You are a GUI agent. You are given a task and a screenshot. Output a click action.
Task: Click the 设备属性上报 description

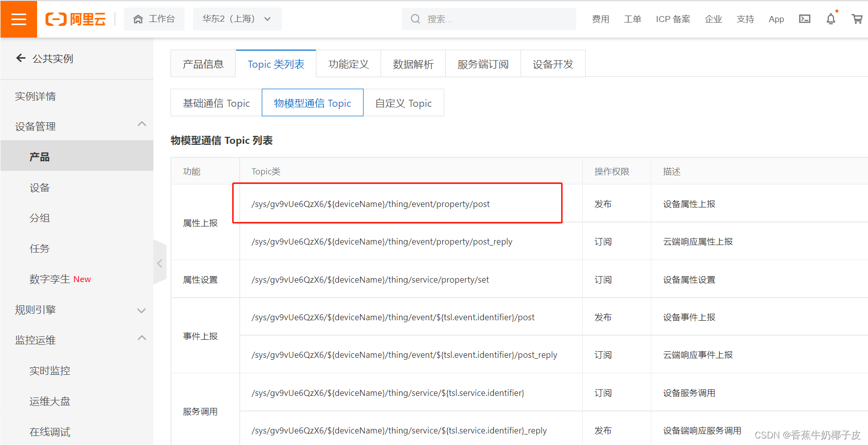689,204
